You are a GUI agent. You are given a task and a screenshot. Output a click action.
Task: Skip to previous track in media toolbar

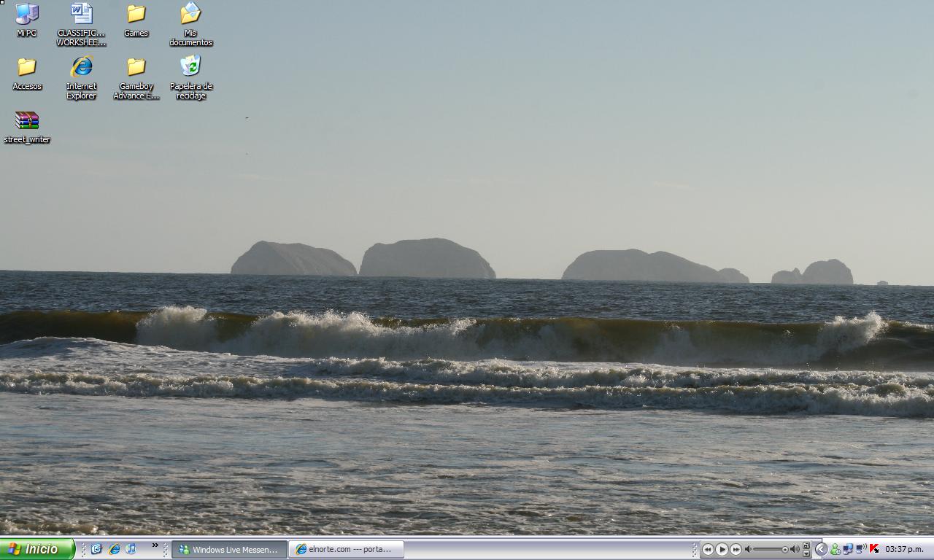tap(708, 550)
